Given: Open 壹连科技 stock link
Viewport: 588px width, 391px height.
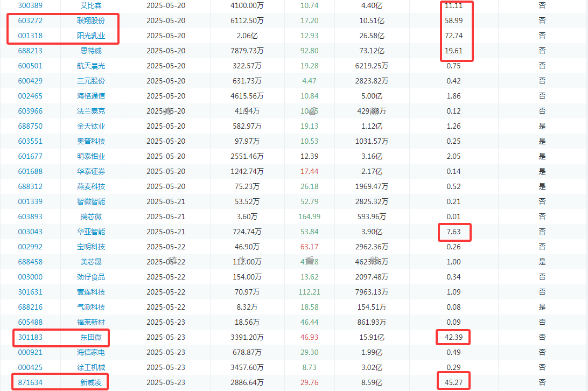Looking at the screenshot, I should tap(91, 292).
